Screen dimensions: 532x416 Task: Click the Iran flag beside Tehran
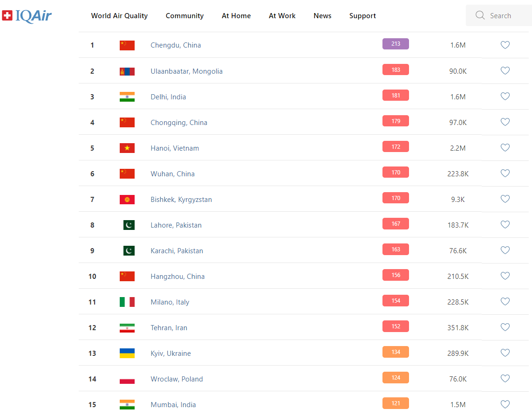(127, 328)
